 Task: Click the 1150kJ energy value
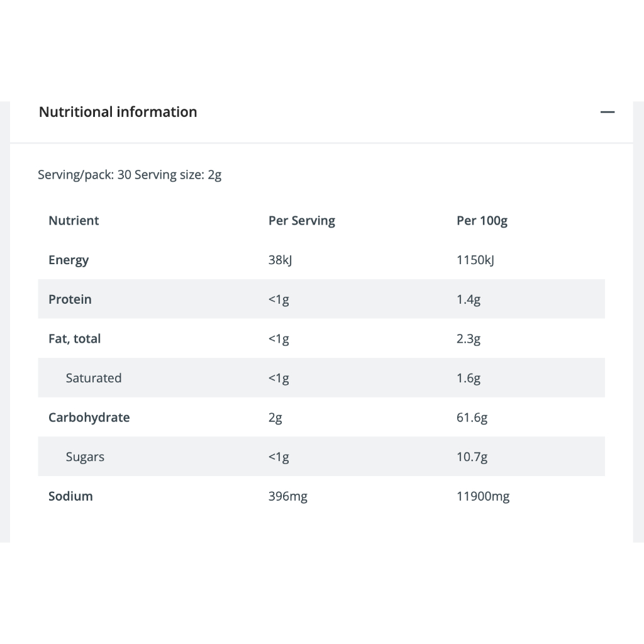click(475, 260)
